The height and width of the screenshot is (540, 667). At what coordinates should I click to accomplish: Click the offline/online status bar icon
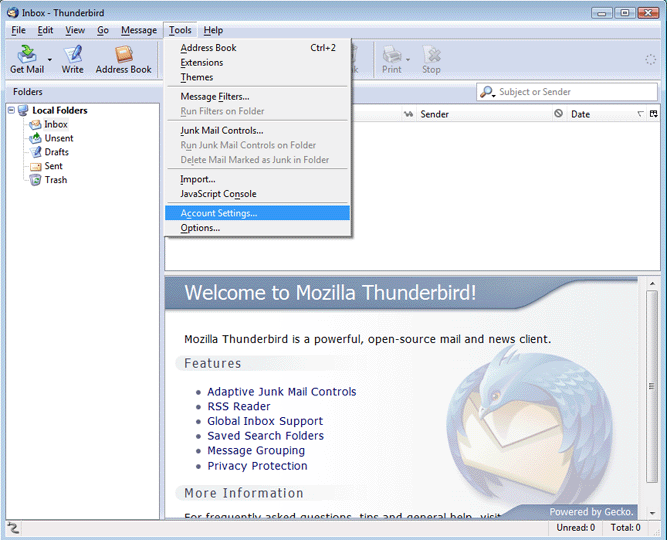click(13, 528)
